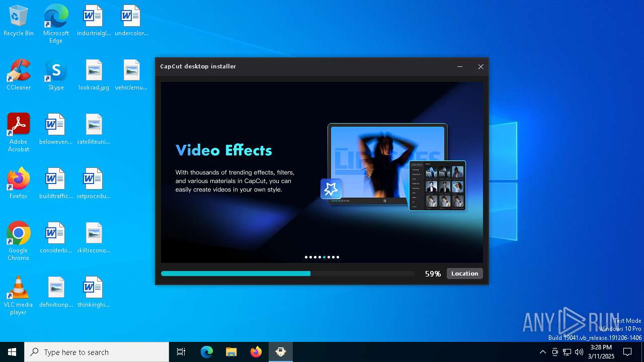644x362 pixels.
Task: Select the setprocedu... Word document
Action: pyautogui.click(x=94, y=184)
